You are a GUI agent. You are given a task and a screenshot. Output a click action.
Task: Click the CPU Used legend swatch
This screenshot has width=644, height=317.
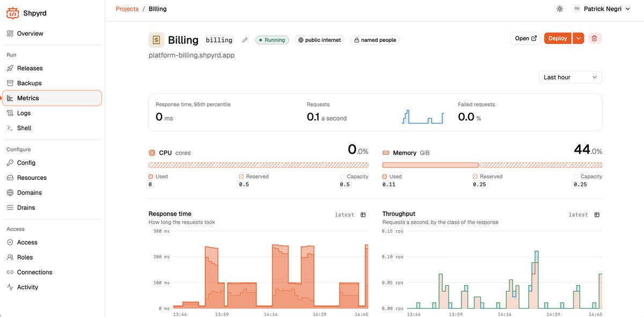click(151, 176)
